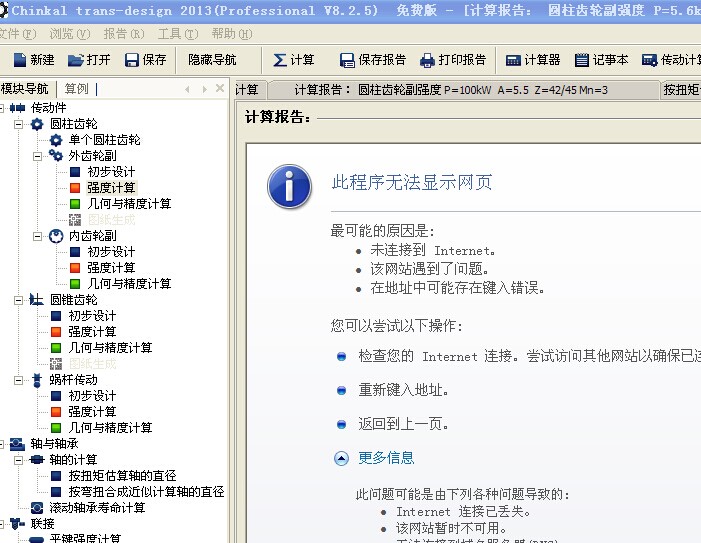Close the navigation panel with its X
Screen dimensions: 701x543
220,88
